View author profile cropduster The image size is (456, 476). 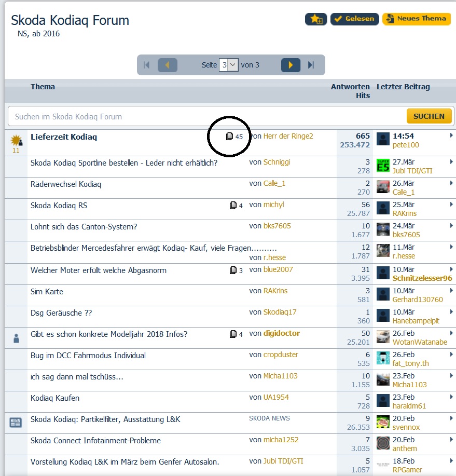281,355
